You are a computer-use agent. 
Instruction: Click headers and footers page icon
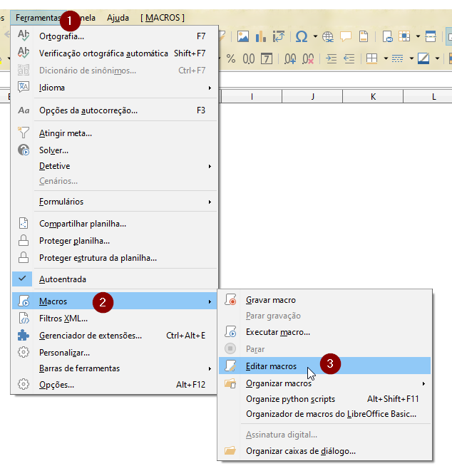pyautogui.click(x=364, y=36)
